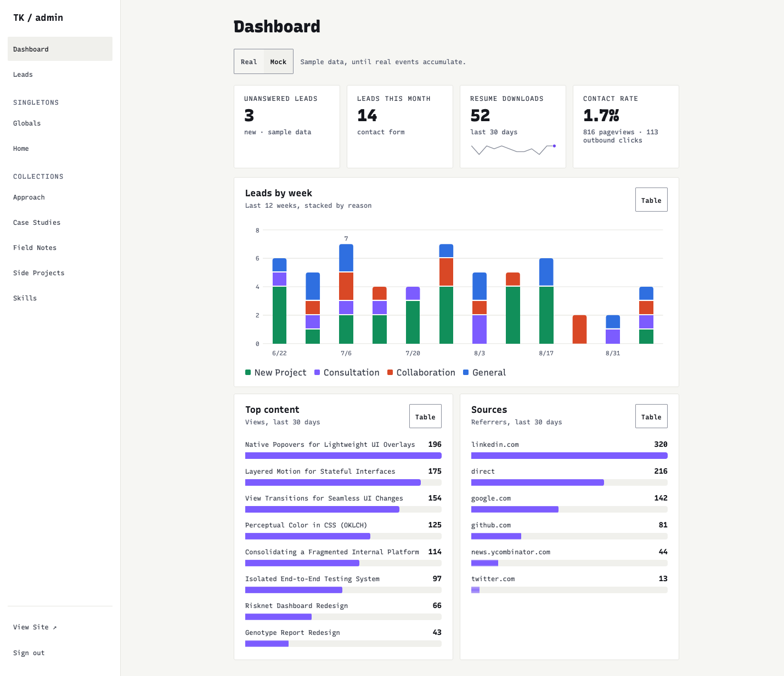Click 'Layered Motion for Stateful Interfaces'

pos(320,472)
